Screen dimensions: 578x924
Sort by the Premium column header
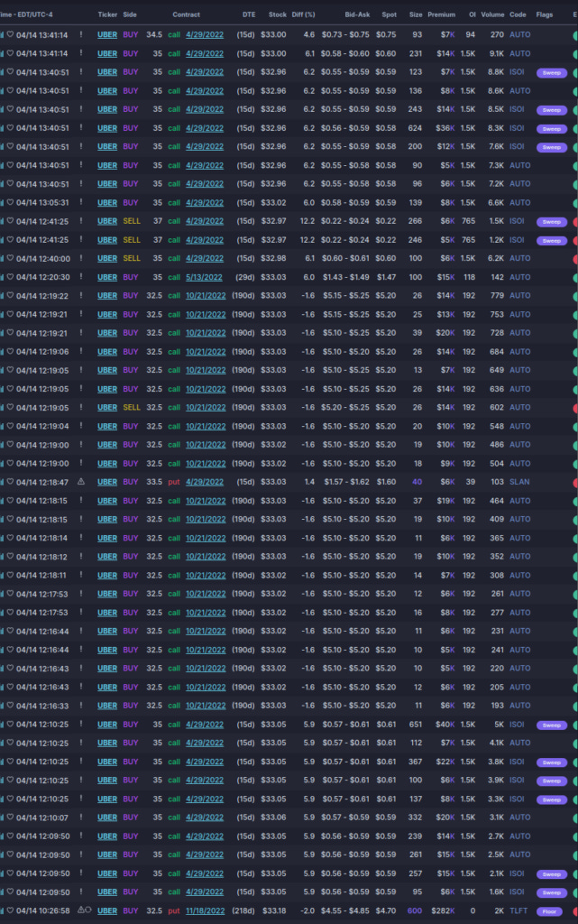442,14
